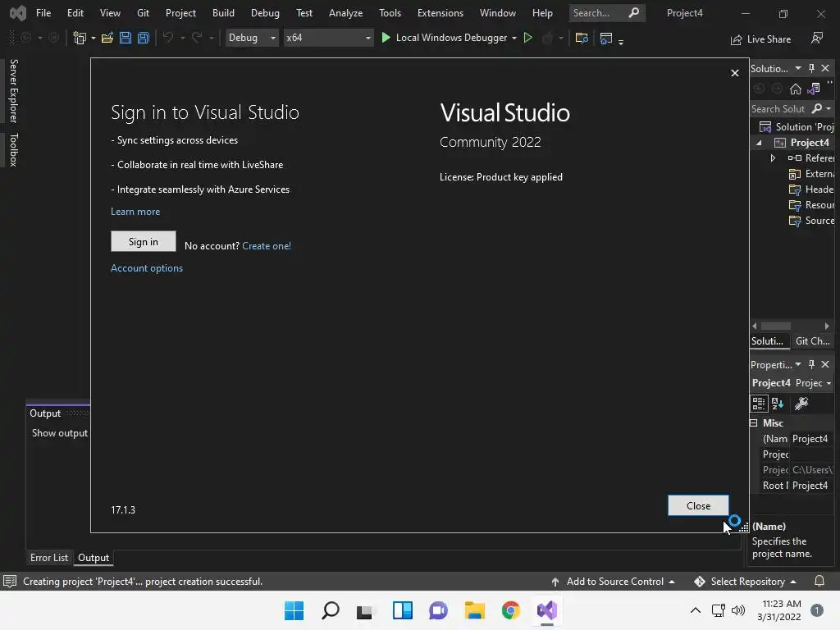Click the Account options link
The width and height of the screenshot is (840, 630).
click(147, 268)
